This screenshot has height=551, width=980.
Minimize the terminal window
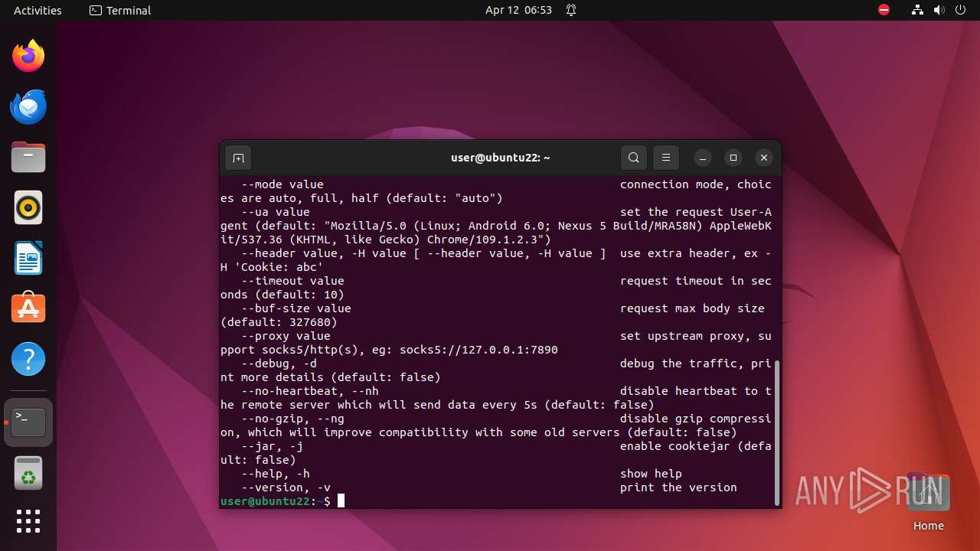703,158
